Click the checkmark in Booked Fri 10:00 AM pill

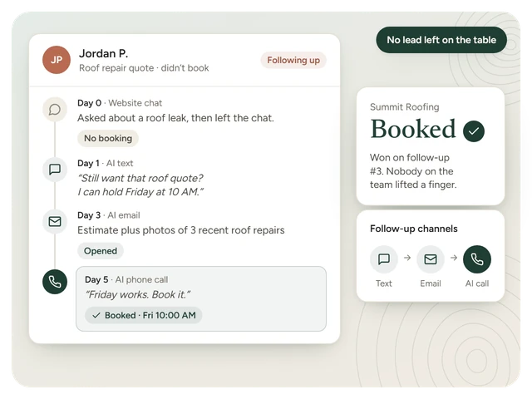click(96, 315)
